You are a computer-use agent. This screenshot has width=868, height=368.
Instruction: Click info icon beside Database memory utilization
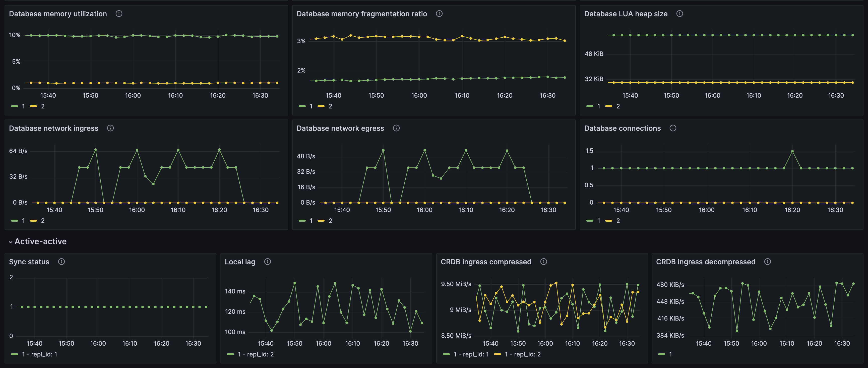coord(119,14)
